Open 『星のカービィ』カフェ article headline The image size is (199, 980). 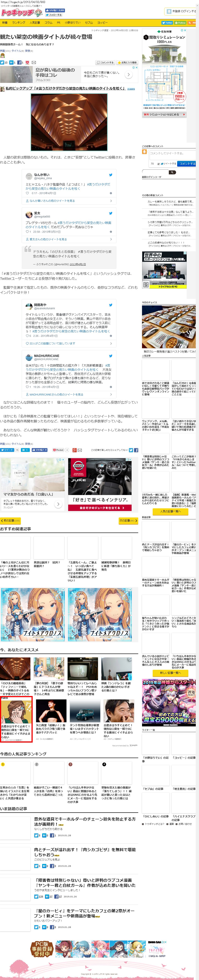coord(84,913)
